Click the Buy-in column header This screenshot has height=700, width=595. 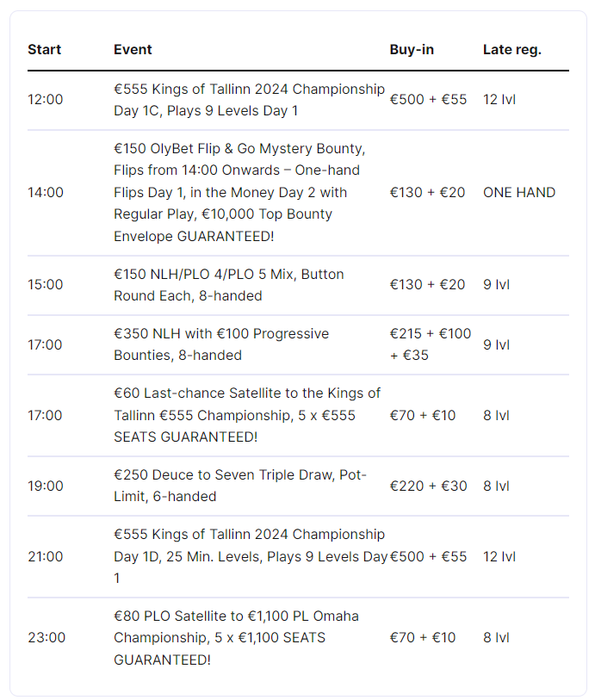pos(412,49)
